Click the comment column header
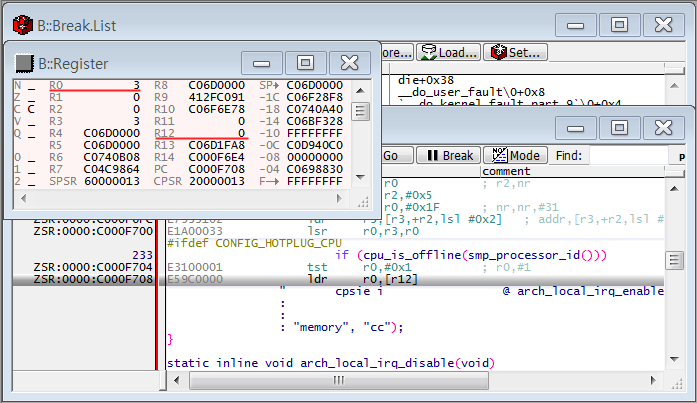This screenshot has height=403, width=697. pyautogui.click(x=505, y=172)
